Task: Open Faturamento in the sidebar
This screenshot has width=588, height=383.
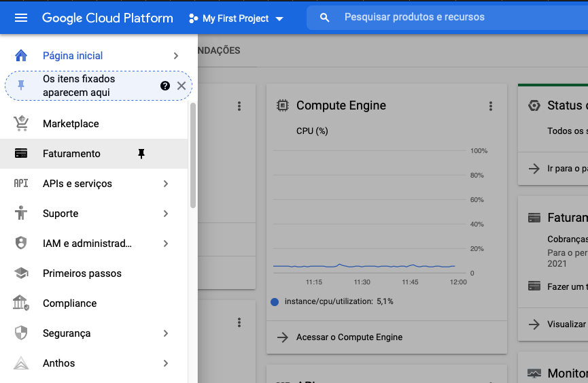Action: pyautogui.click(x=94, y=154)
